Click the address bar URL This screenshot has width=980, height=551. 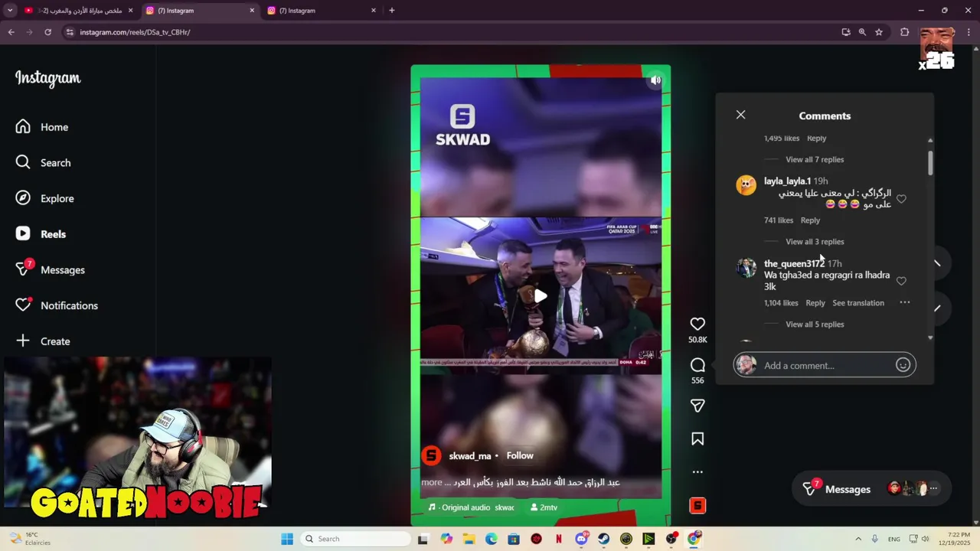135,32
